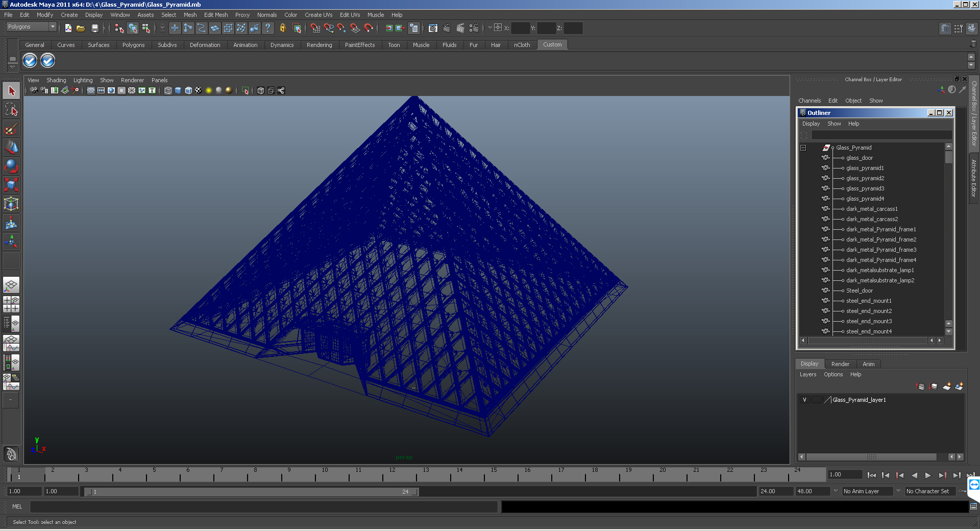Click frame 12 on the time slider

point(391,475)
